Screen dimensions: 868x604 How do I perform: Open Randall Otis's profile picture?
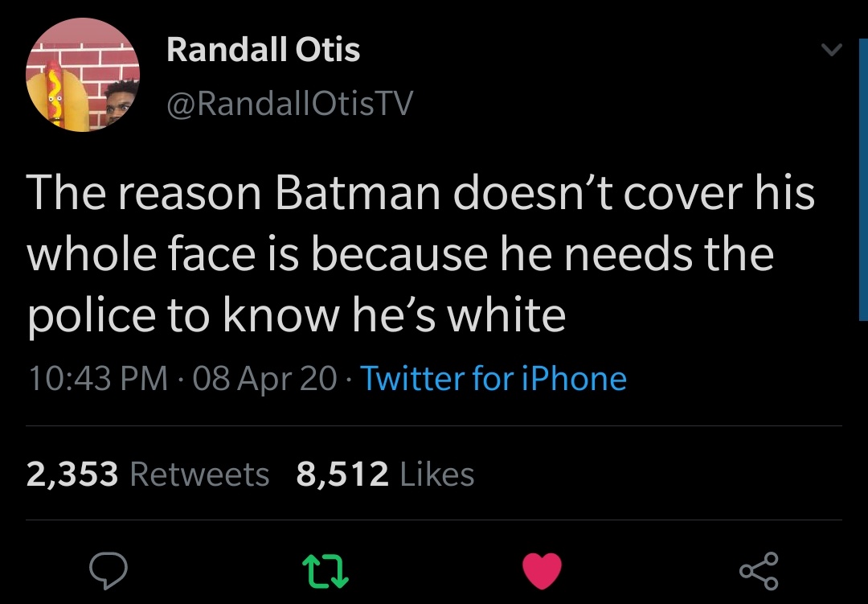click(84, 75)
